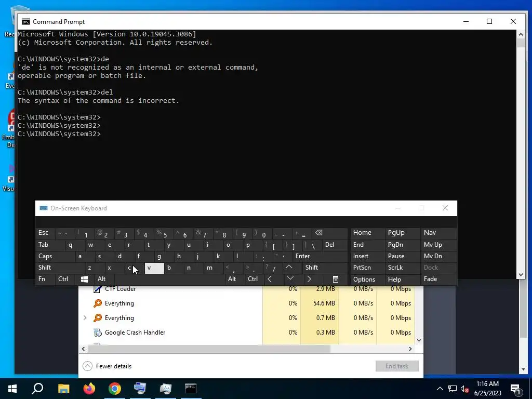The image size is (532, 399).
Task: Click the muted volume tray icon
Action: click(x=465, y=389)
